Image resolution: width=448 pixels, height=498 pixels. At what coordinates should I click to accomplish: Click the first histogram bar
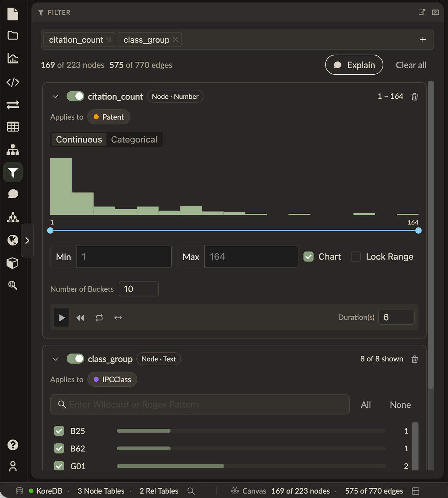[61, 186]
